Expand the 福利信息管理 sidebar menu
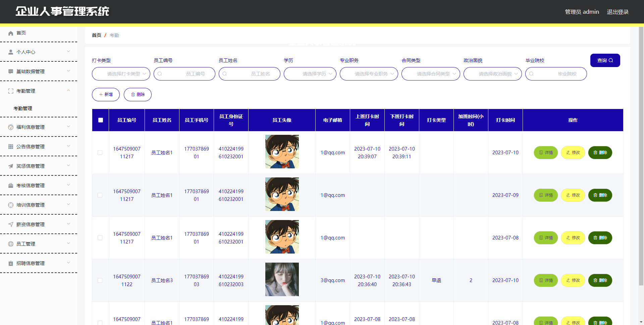The width and height of the screenshot is (644, 325). coord(39,127)
